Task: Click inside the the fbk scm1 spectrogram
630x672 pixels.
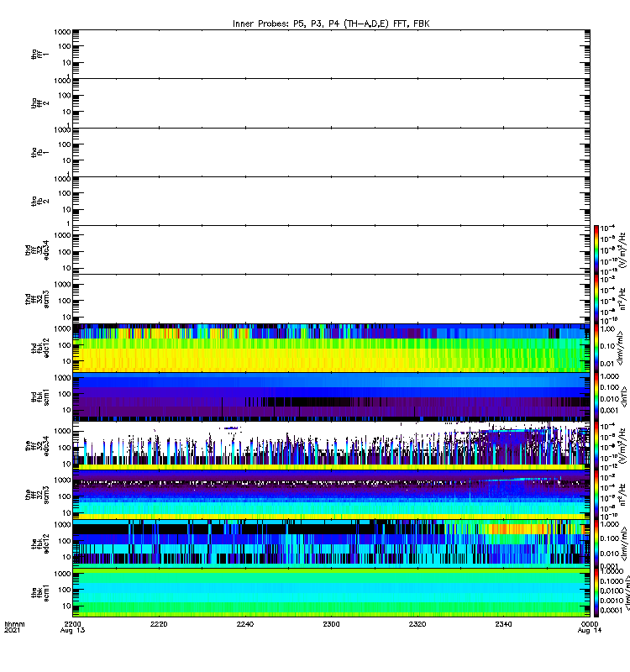Action: tap(331, 593)
